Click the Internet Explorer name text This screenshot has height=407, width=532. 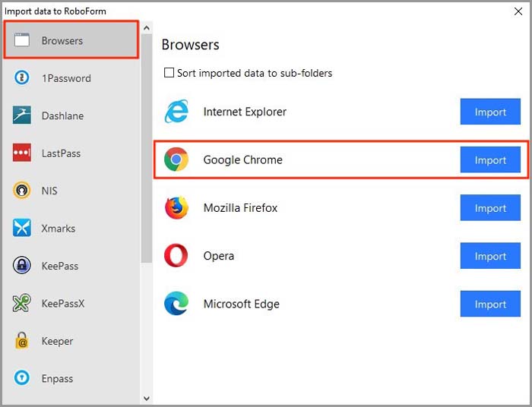click(x=245, y=112)
